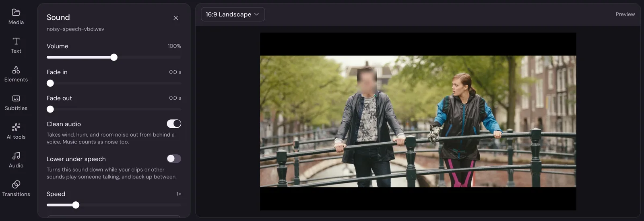
Task: Click the Preview button
Action: [x=625, y=14]
